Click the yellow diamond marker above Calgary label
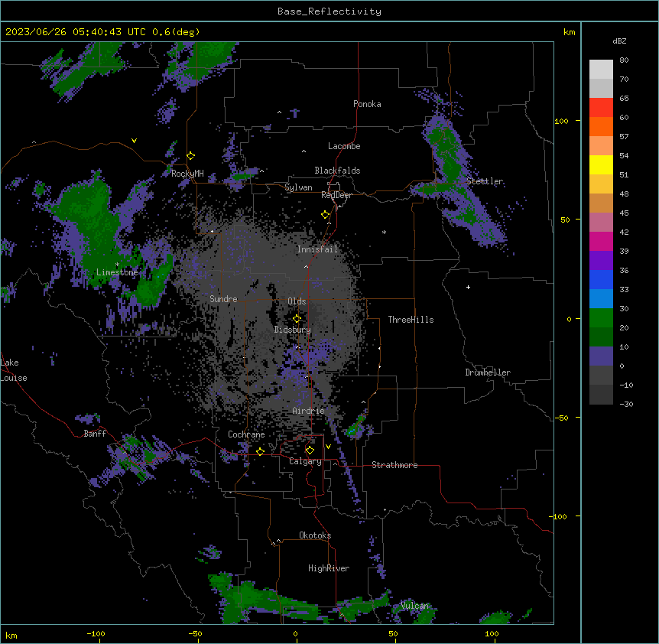 (310, 450)
